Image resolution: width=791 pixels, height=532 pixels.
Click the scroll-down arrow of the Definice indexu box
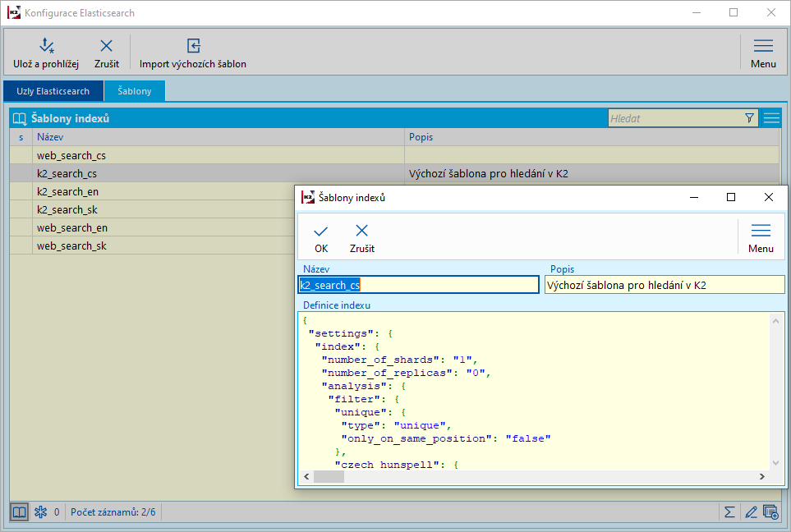(775, 462)
